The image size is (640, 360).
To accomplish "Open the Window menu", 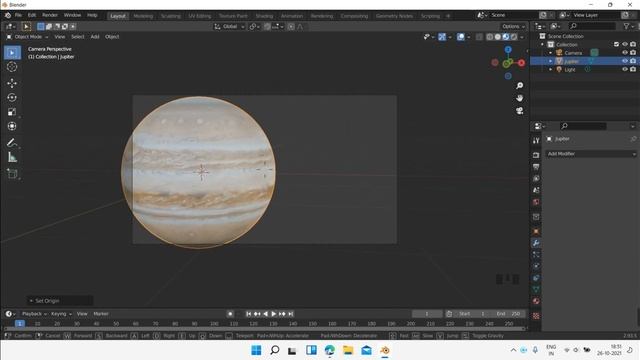I will click(72, 15).
